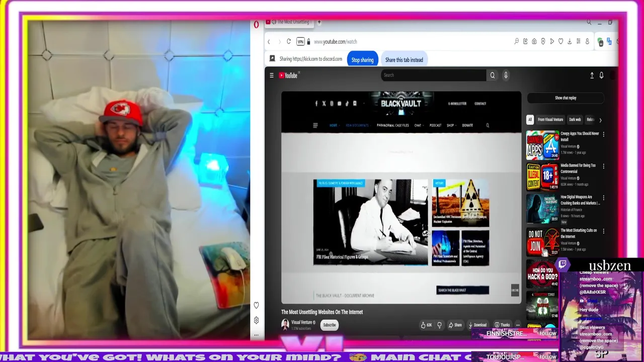Start voice search with microphone icon
Image resolution: width=644 pixels, height=362 pixels.
click(506, 75)
